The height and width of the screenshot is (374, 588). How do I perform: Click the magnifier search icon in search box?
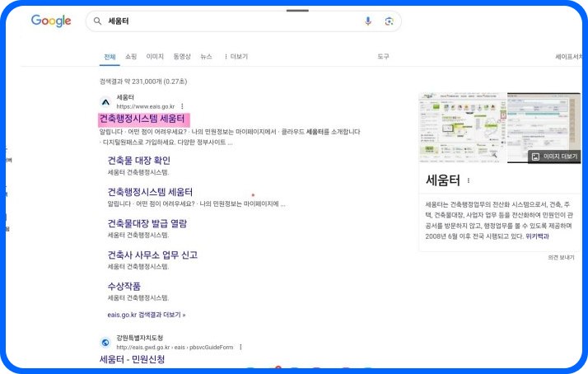click(x=97, y=21)
